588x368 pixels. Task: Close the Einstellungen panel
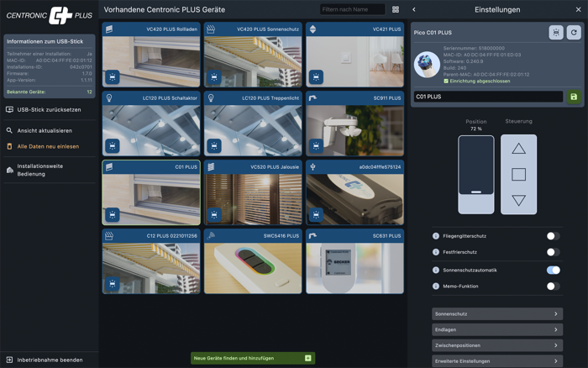pos(578,9)
